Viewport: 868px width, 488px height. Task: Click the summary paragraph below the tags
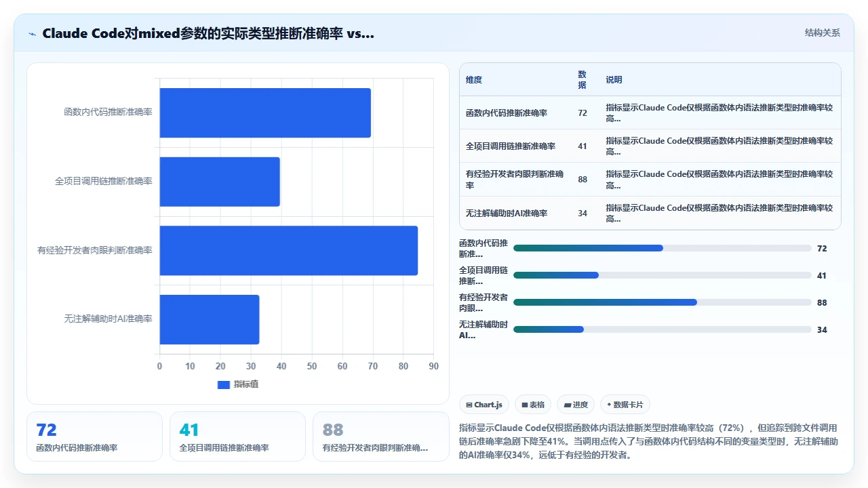(650, 441)
